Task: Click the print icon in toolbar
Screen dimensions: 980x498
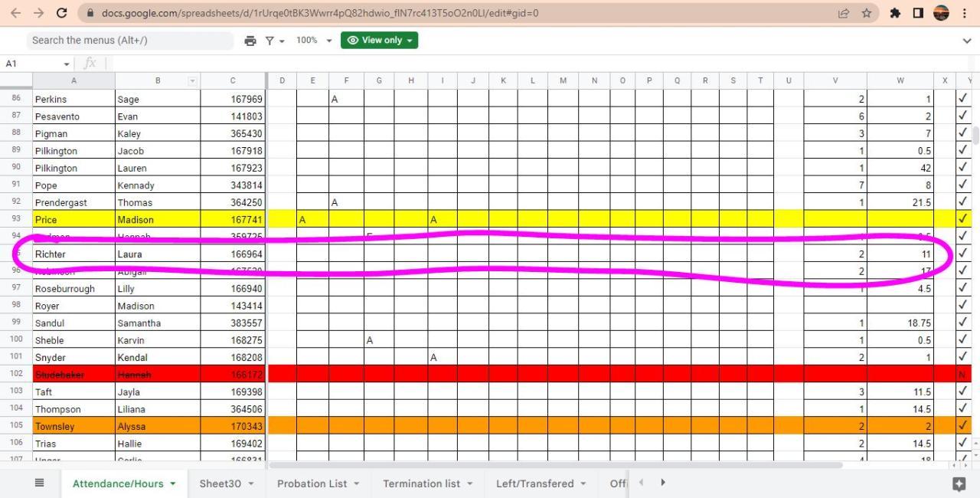Action: click(x=250, y=41)
